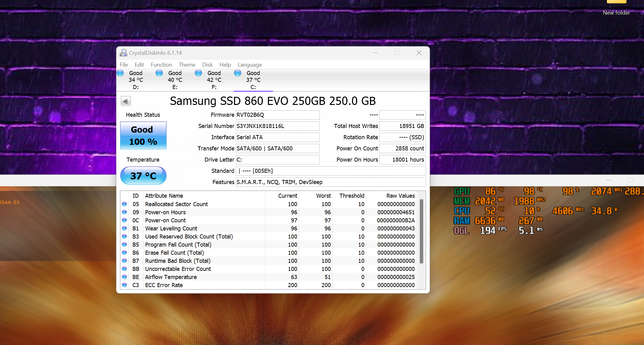This screenshot has width=644, height=345.
Task: Open the Theme menu
Action: (187, 65)
